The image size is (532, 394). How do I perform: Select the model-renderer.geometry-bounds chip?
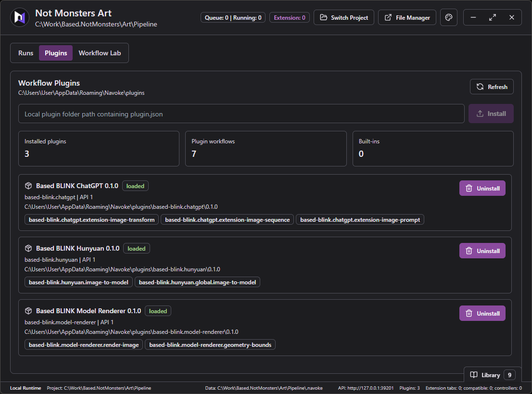[x=210, y=345]
